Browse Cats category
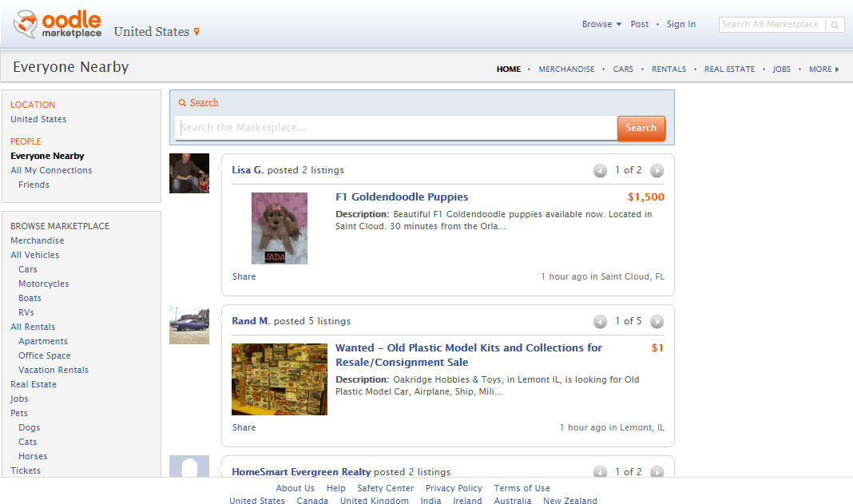The image size is (853, 504). (x=28, y=442)
